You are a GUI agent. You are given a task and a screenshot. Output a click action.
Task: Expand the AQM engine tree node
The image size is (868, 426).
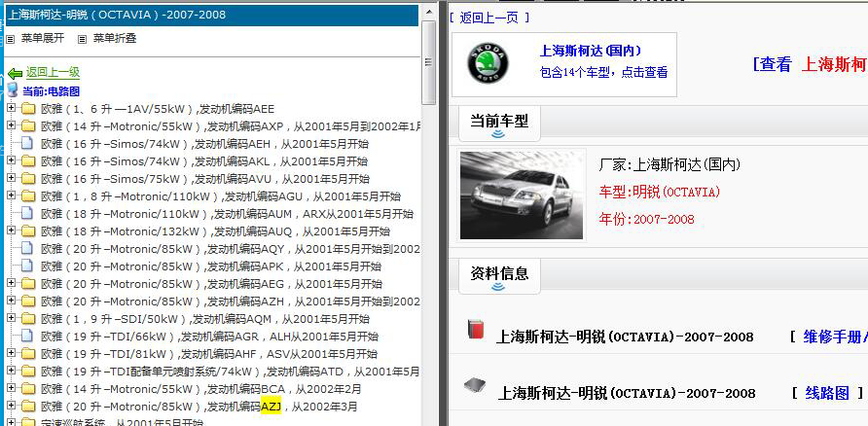coord(11,318)
